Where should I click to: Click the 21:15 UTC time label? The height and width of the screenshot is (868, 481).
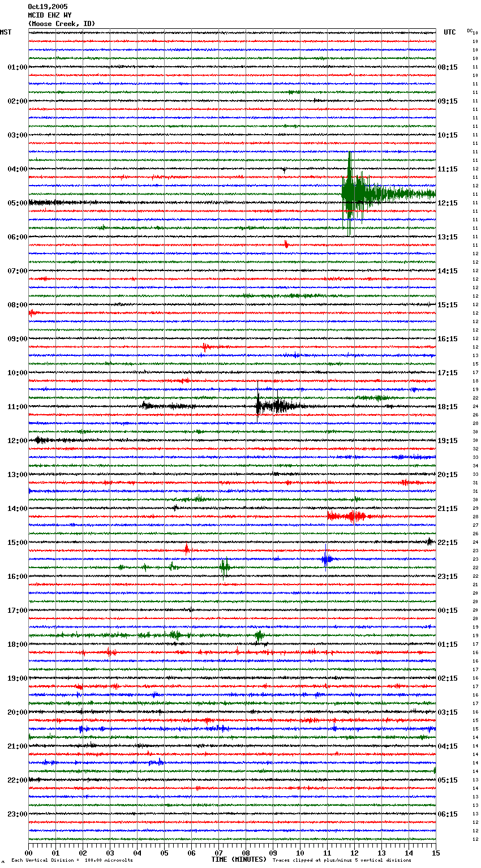pyautogui.click(x=448, y=509)
